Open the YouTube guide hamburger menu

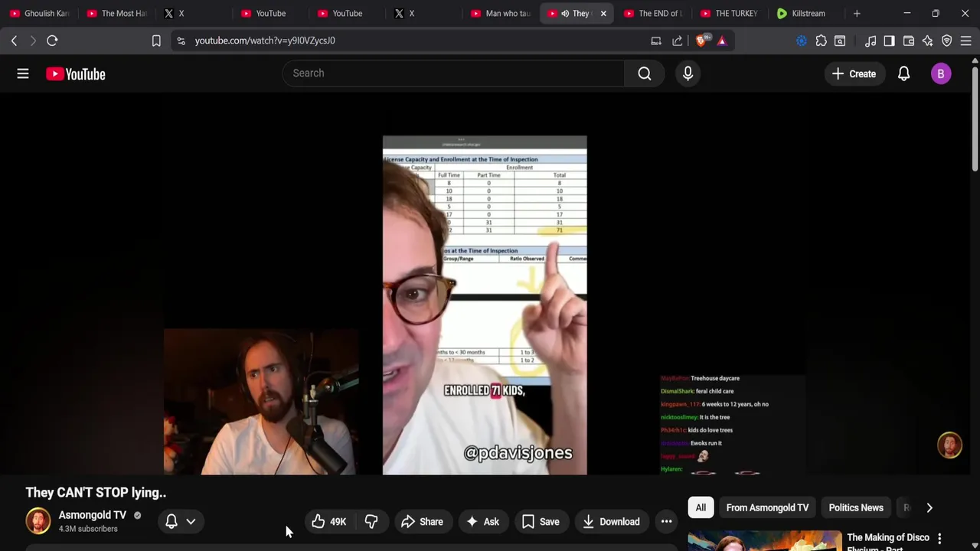(x=23, y=73)
